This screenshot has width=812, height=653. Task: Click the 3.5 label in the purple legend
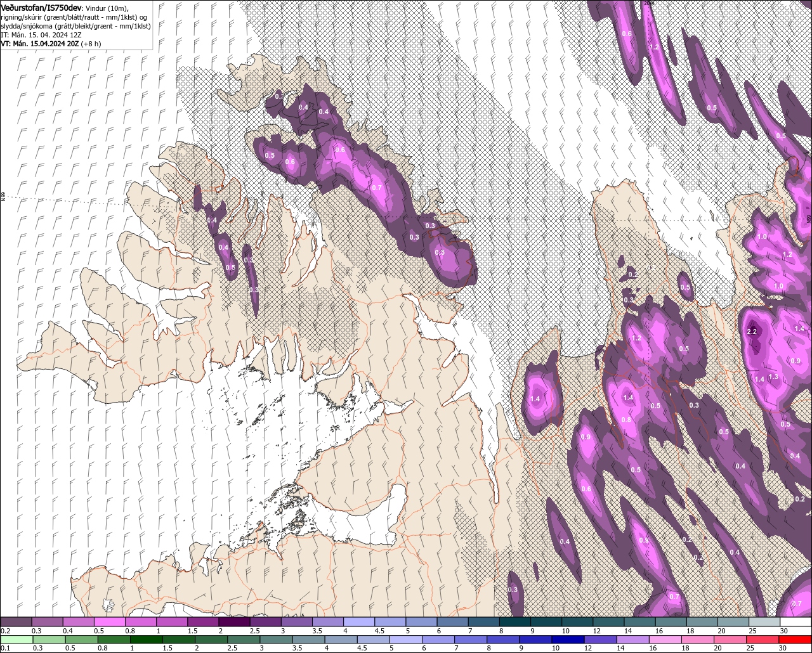(x=316, y=631)
